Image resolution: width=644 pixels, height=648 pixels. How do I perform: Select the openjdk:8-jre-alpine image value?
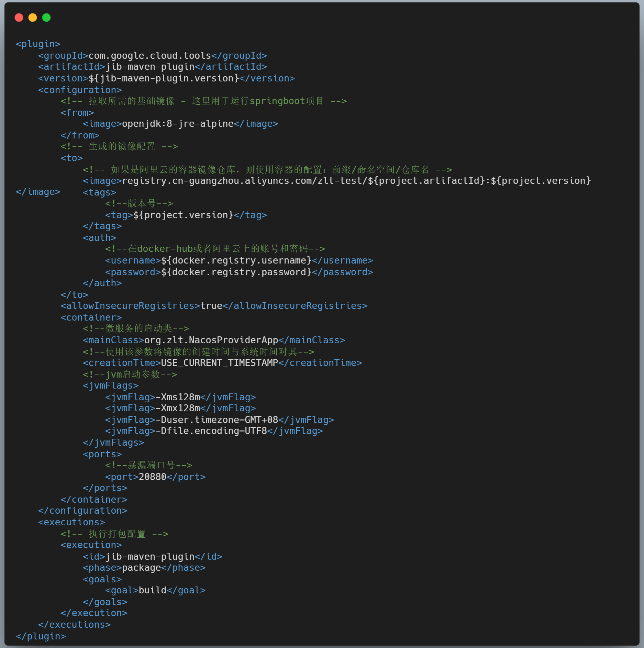tap(177, 123)
